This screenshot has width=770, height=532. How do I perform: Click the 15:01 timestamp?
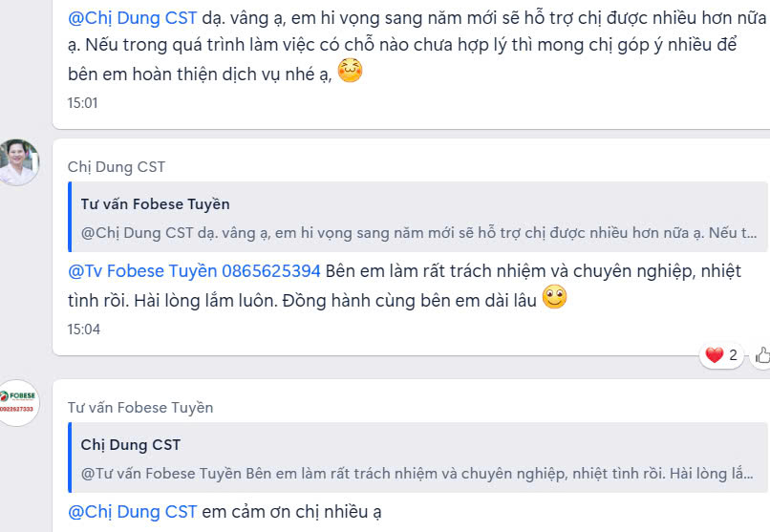coord(82,103)
